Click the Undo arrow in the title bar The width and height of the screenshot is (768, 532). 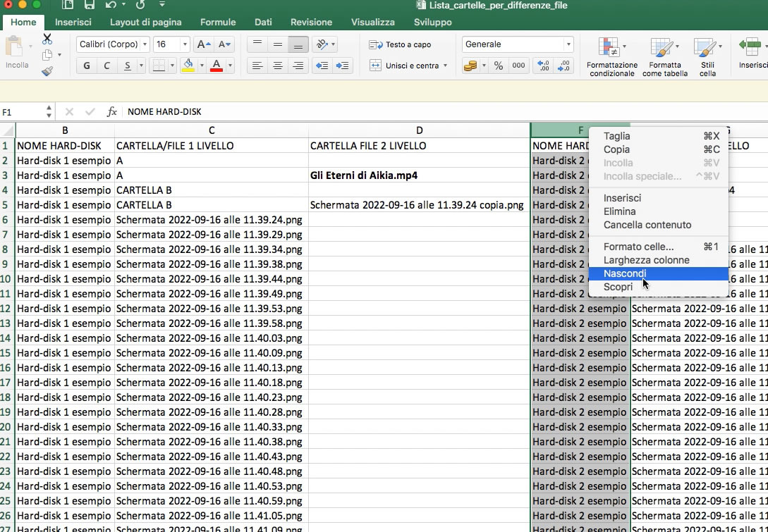coord(111,6)
